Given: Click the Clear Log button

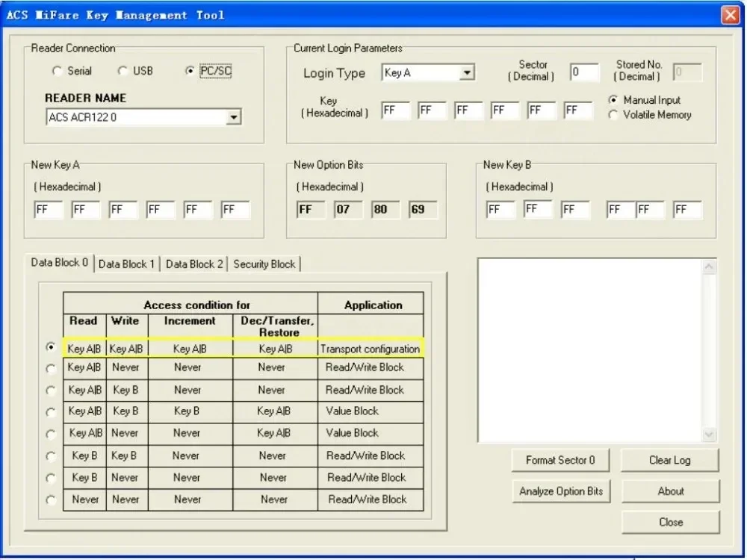Looking at the screenshot, I should 669,460.
